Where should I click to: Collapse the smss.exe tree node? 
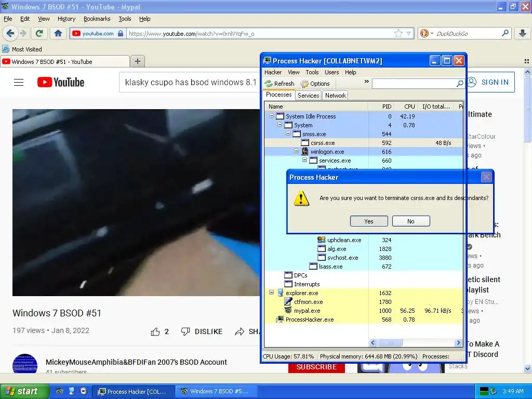point(288,134)
